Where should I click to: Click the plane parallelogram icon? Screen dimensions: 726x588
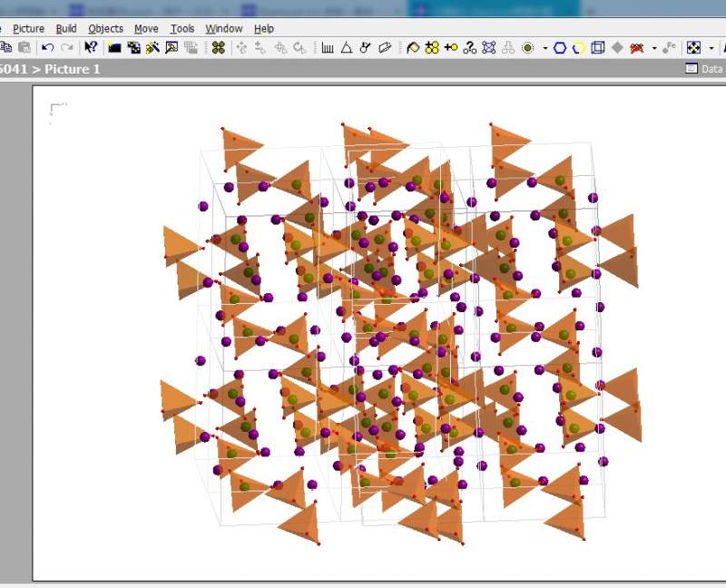click(385, 48)
